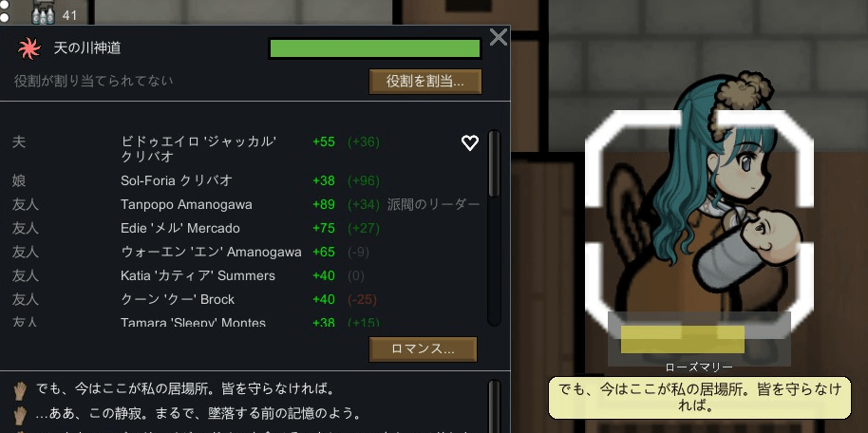Close the social panel with the X

pos(499,37)
